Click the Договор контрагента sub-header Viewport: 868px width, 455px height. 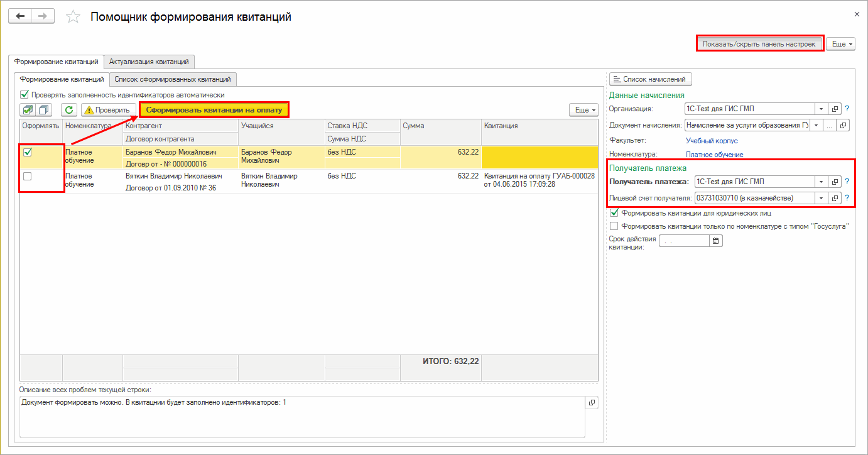click(180, 139)
